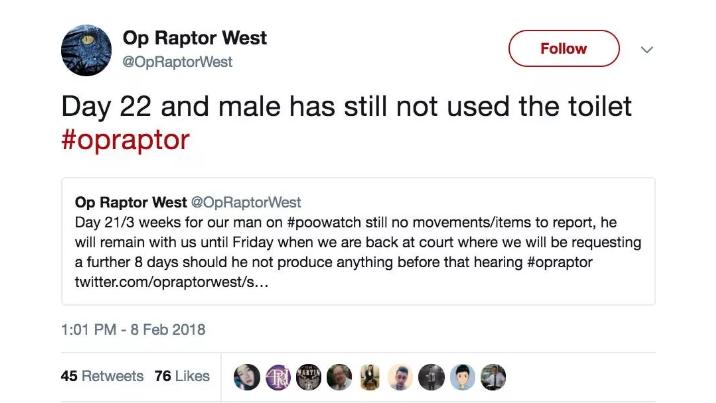Open the tweet options chevron menu
This screenshot has width=716, height=403.
(x=645, y=48)
